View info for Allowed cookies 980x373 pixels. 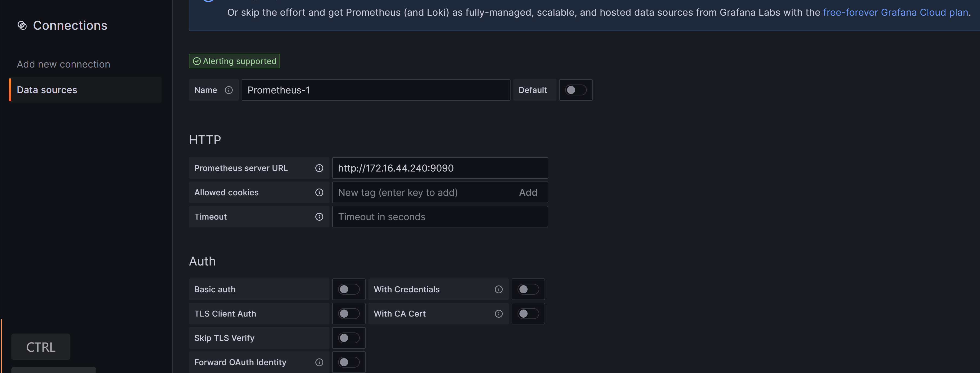319,193
